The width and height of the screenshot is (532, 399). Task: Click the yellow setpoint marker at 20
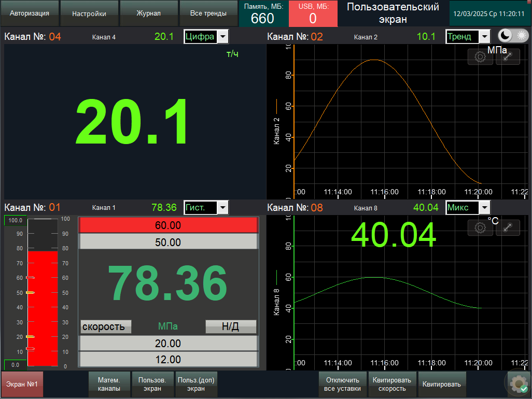click(x=30, y=337)
